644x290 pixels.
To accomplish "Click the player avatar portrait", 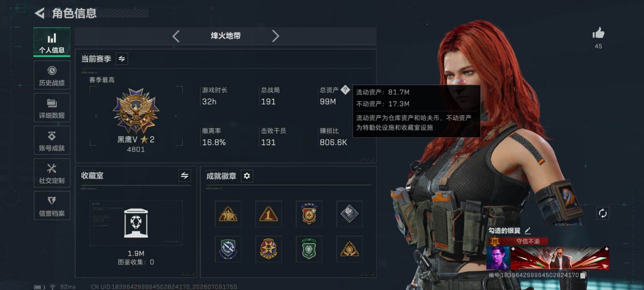I will (498, 258).
